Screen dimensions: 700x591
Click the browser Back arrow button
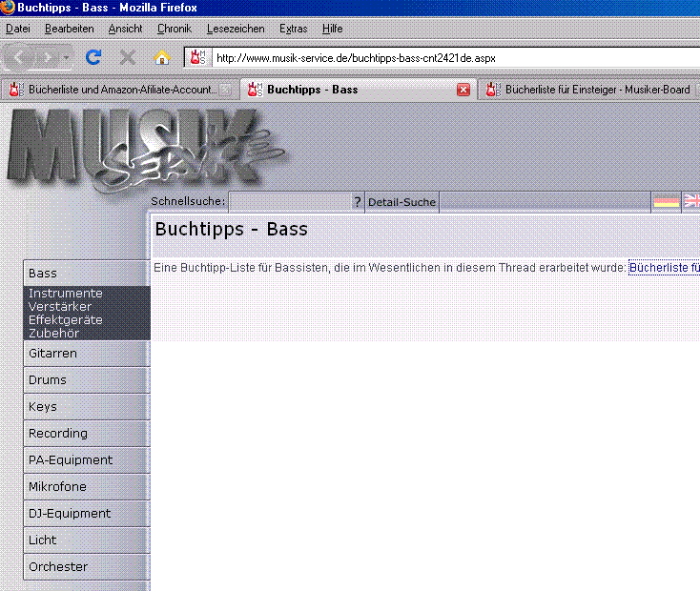coord(20,57)
